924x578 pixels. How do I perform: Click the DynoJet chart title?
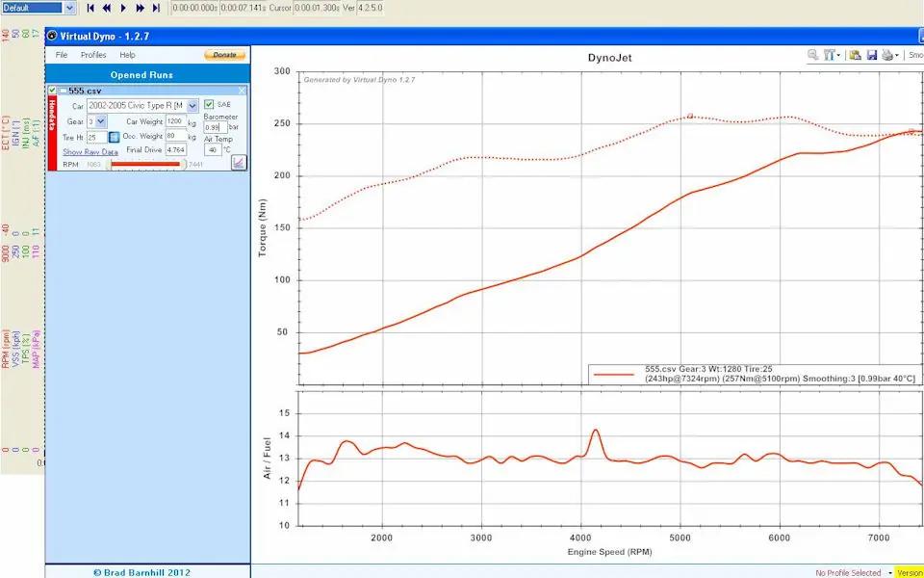(x=610, y=58)
